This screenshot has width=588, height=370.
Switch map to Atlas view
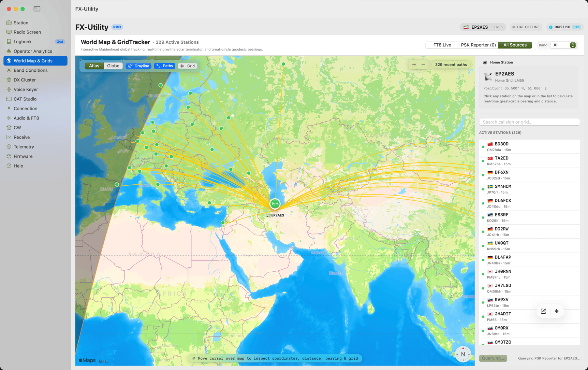(94, 66)
